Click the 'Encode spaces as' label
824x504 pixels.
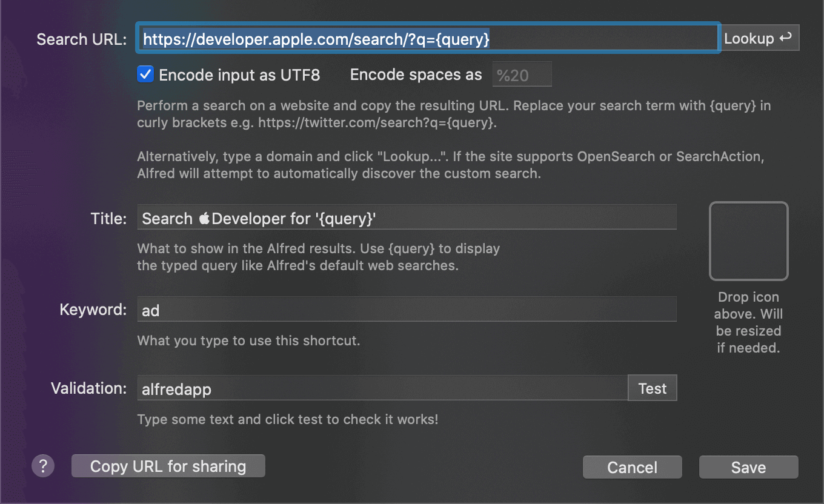(x=416, y=75)
